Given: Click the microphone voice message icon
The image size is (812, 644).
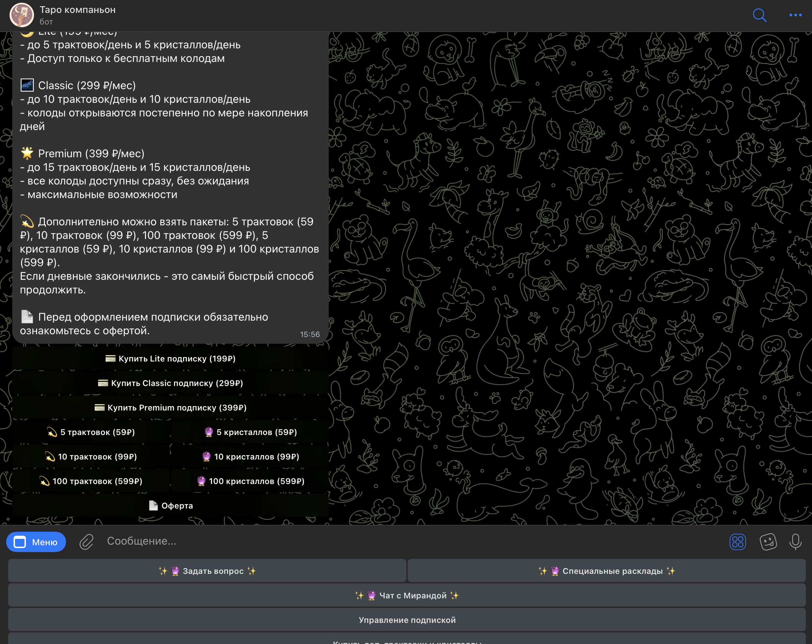Looking at the screenshot, I should pos(795,542).
